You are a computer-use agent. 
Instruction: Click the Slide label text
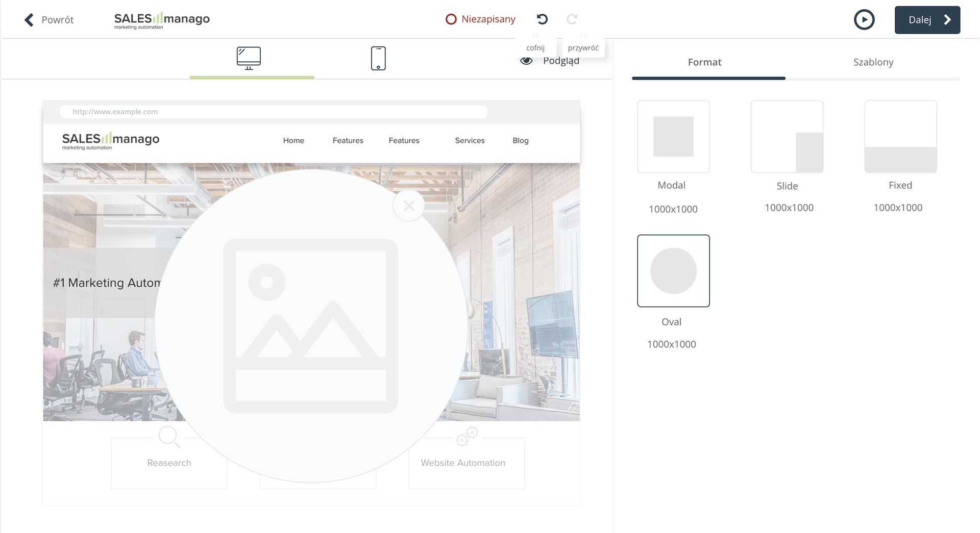click(x=787, y=186)
